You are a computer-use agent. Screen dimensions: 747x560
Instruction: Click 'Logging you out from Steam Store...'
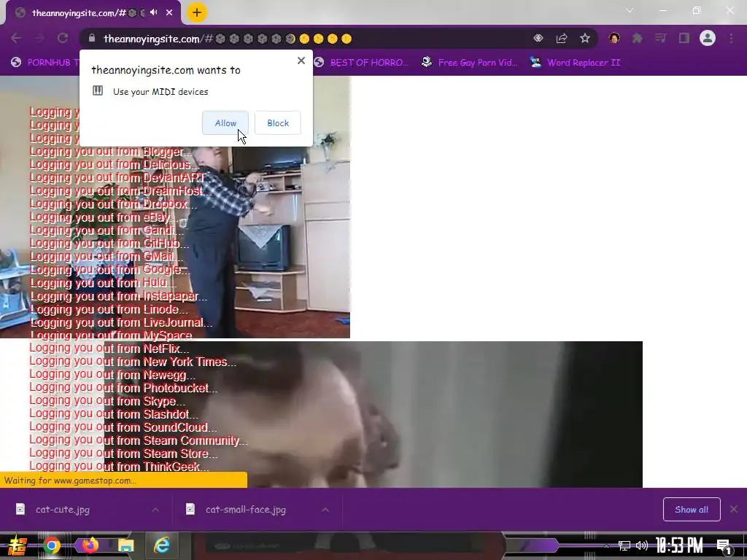click(123, 454)
